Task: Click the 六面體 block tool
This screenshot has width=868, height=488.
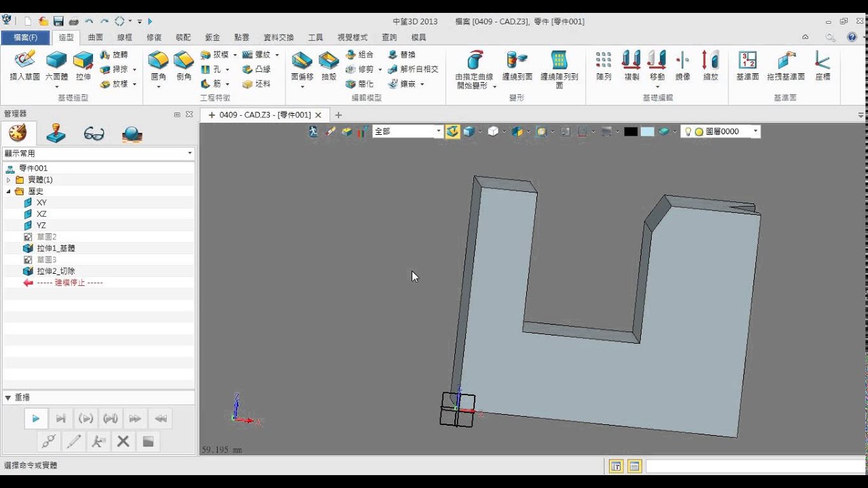Action: pyautogui.click(x=56, y=65)
